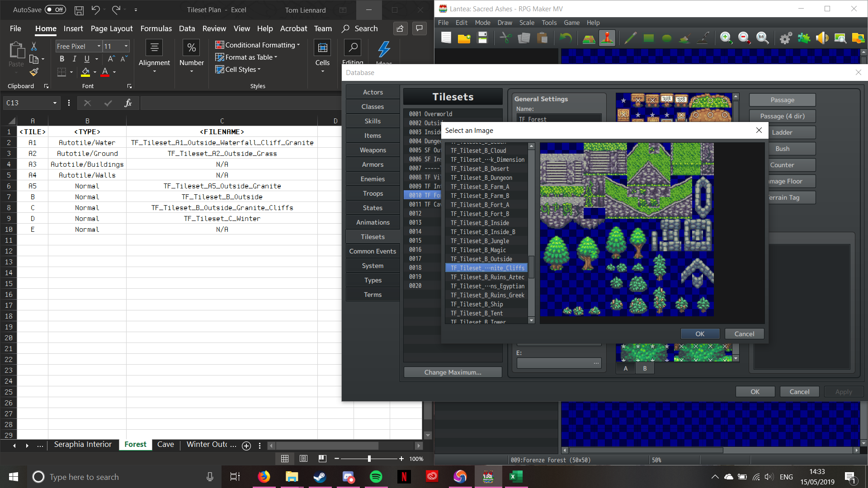The height and width of the screenshot is (488, 868).
Task: Click the Change Maximum button
Action: (453, 372)
